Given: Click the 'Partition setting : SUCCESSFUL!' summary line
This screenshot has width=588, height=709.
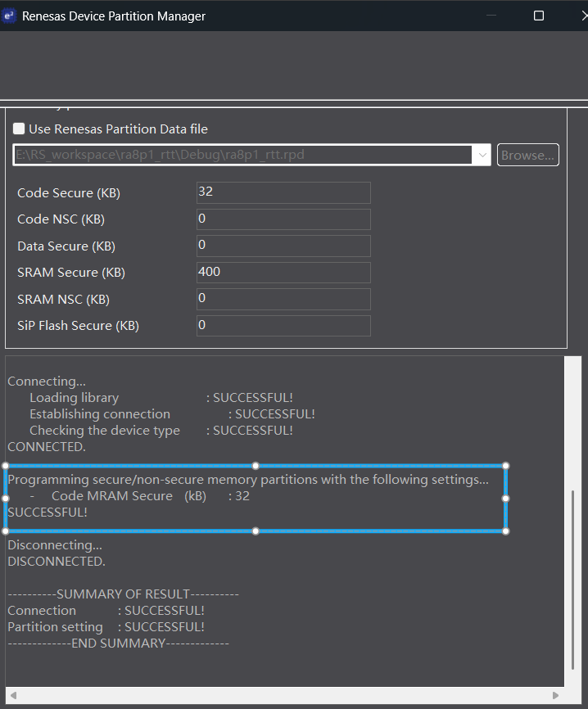Looking at the screenshot, I should [106, 627].
